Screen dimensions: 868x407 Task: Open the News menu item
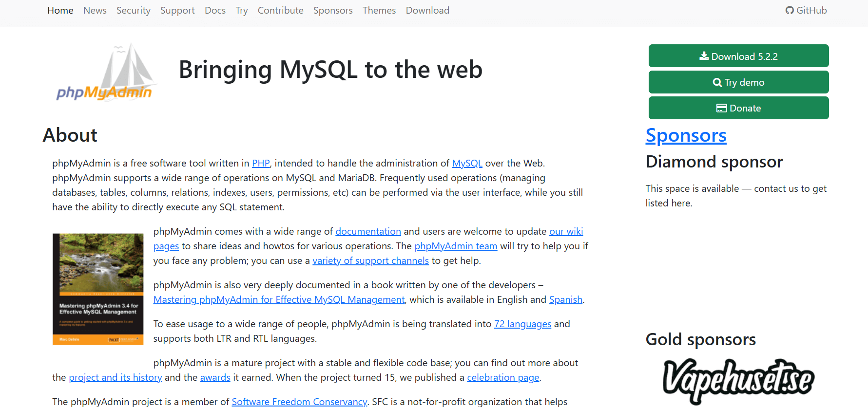pyautogui.click(x=95, y=10)
